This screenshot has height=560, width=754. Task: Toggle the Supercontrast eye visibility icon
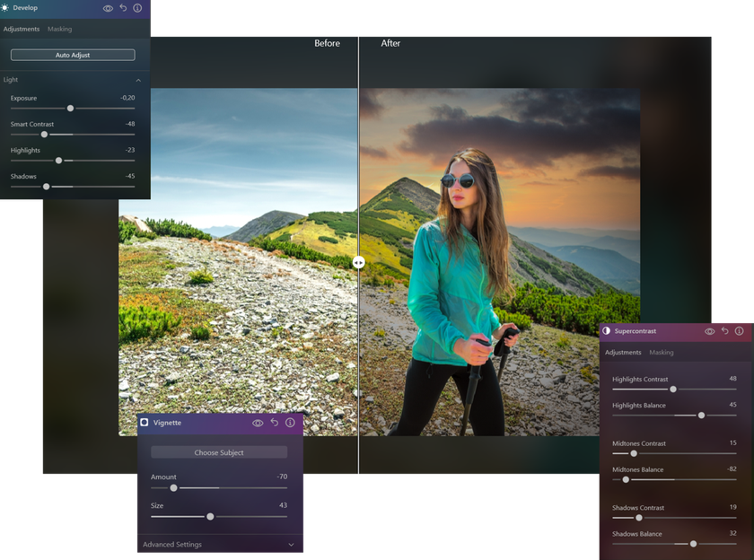[x=710, y=331]
